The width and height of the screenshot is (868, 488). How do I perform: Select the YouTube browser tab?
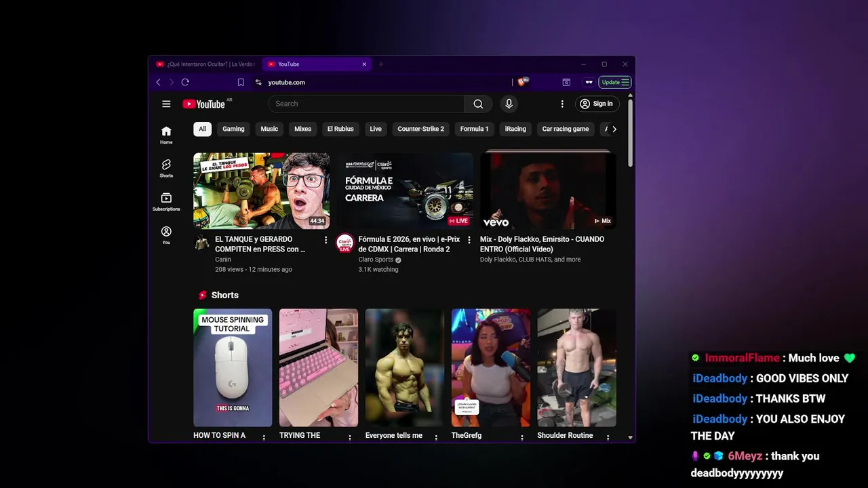(317, 64)
